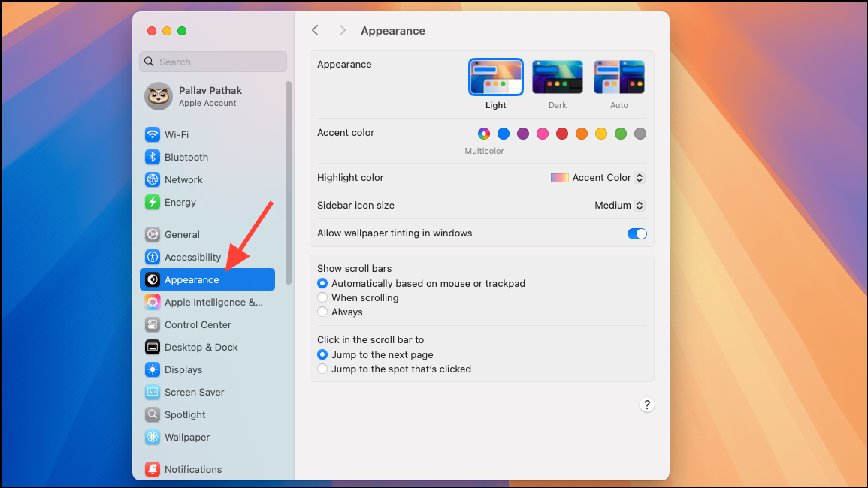The height and width of the screenshot is (488, 868).
Task: Choose pink accent color
Action: (543, 134)
